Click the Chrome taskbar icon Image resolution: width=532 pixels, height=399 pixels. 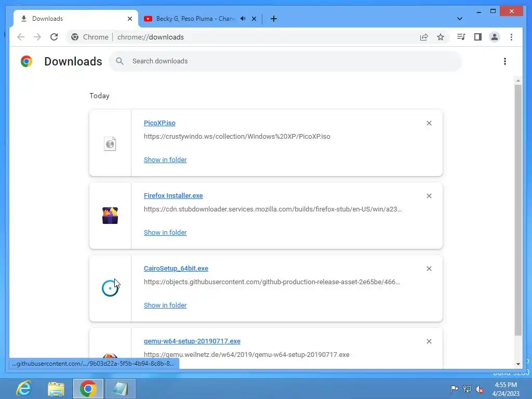pos(88,389)
